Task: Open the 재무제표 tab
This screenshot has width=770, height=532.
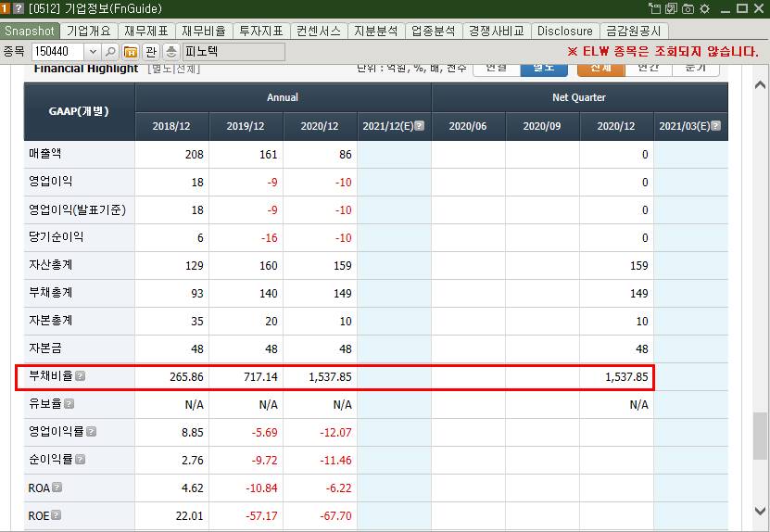Action: tap(146, 31)
